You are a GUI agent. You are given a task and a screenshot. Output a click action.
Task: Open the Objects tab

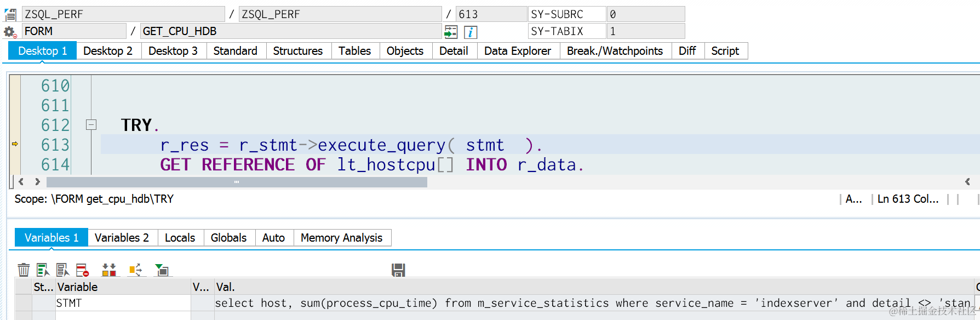405,51
